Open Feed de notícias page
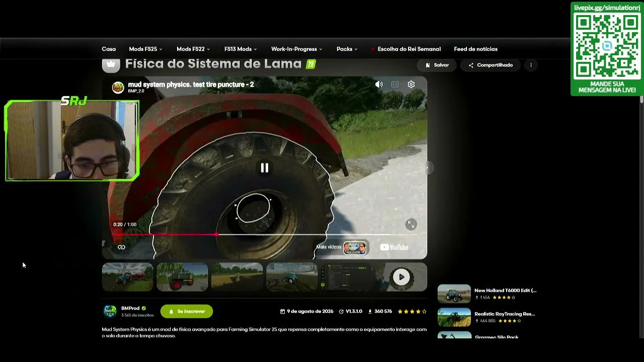 (x=475, y=49)
